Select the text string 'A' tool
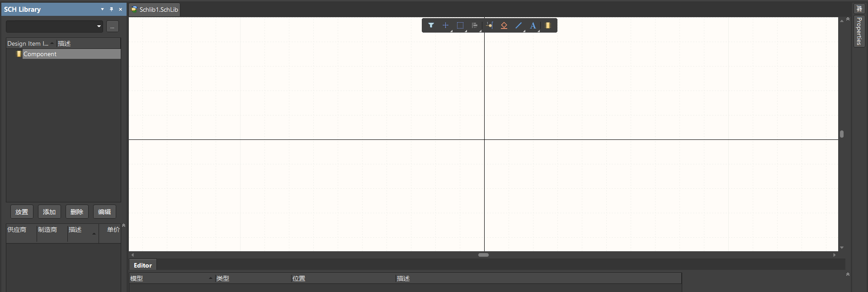 click(533, 25)
